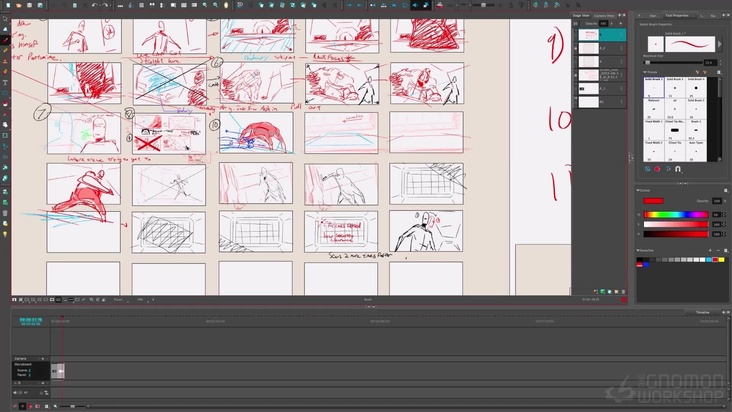Toggle the sound speaker icon in playback toolbar

pos(415,5)
